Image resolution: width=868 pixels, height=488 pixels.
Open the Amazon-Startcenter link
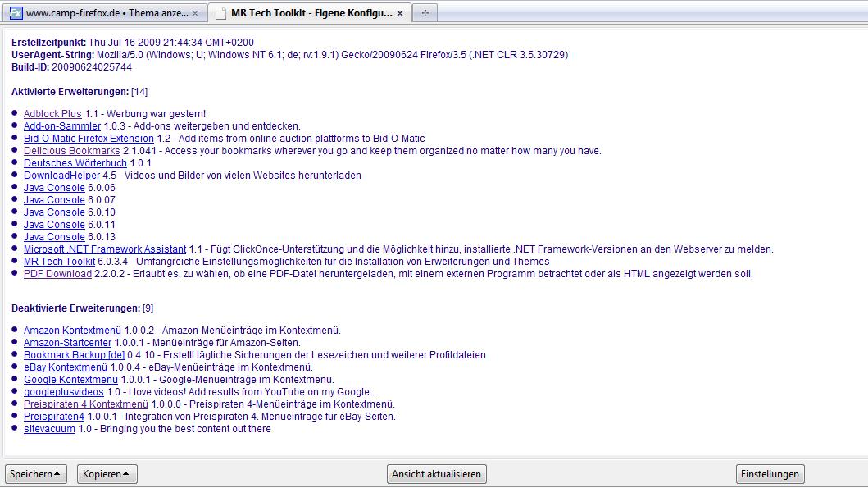[67, 343]
